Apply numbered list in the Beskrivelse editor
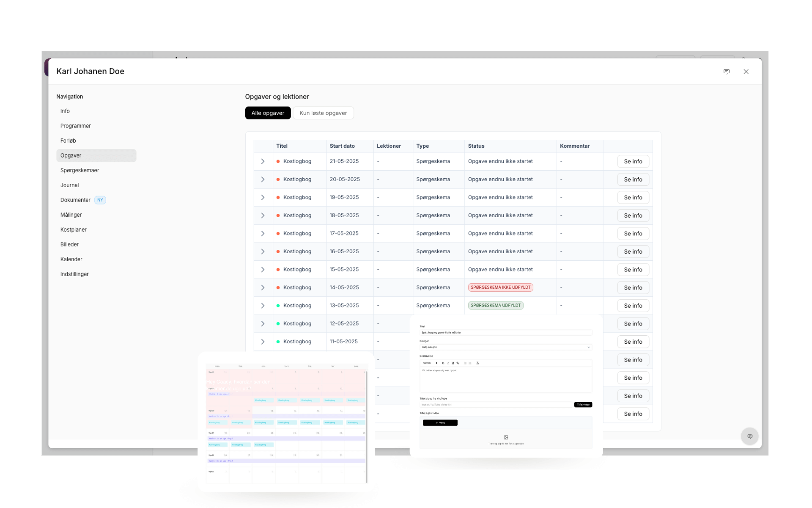Image resolution: width=812 pixels, height=508 pixels. [465, 363]
